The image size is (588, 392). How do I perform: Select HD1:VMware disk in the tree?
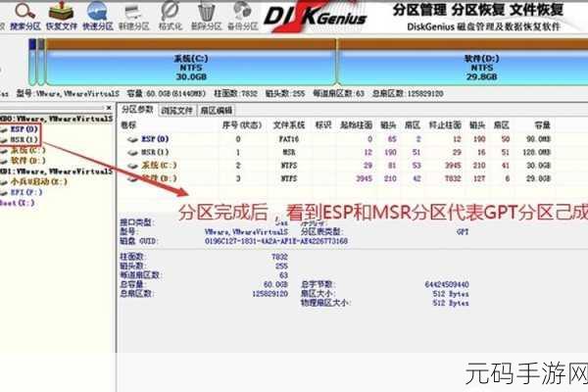point(56,171)
